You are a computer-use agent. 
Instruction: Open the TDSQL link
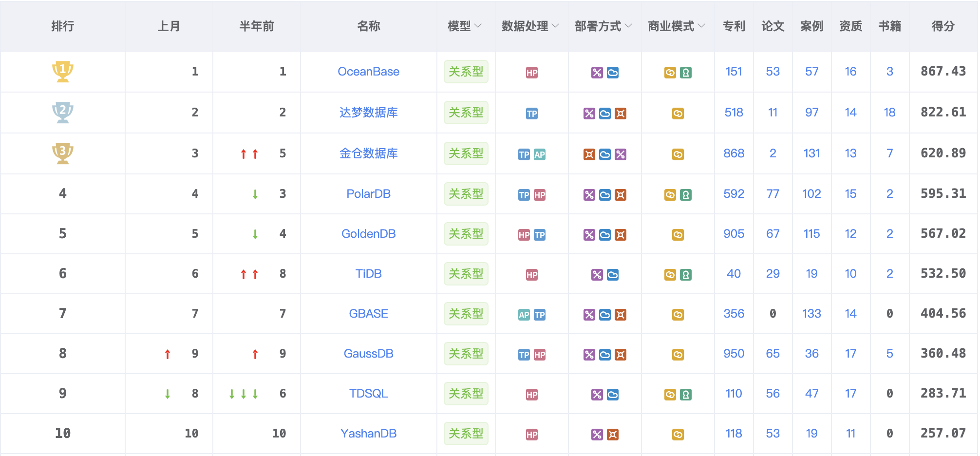click(x=369, y=394)
